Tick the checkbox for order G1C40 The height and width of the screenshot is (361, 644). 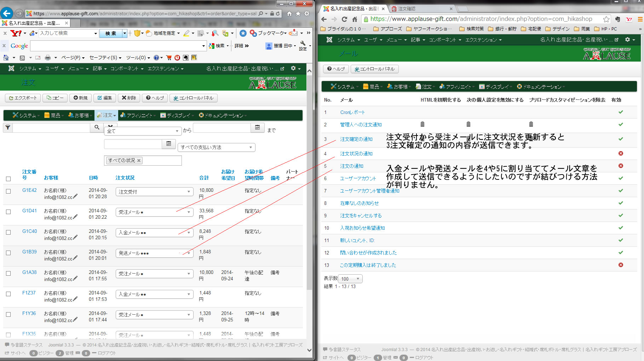click(x=8, y=232)
